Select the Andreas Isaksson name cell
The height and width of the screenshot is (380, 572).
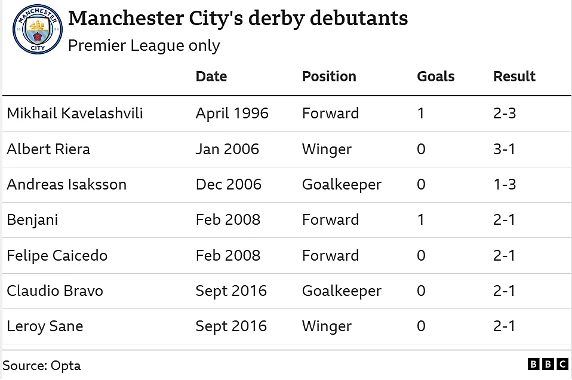pyautogui.click(x=66, y=184)
